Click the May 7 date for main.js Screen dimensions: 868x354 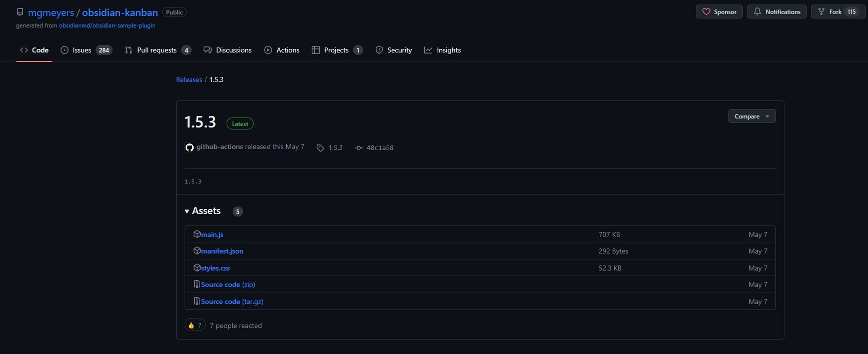click(x=758, y=234)
